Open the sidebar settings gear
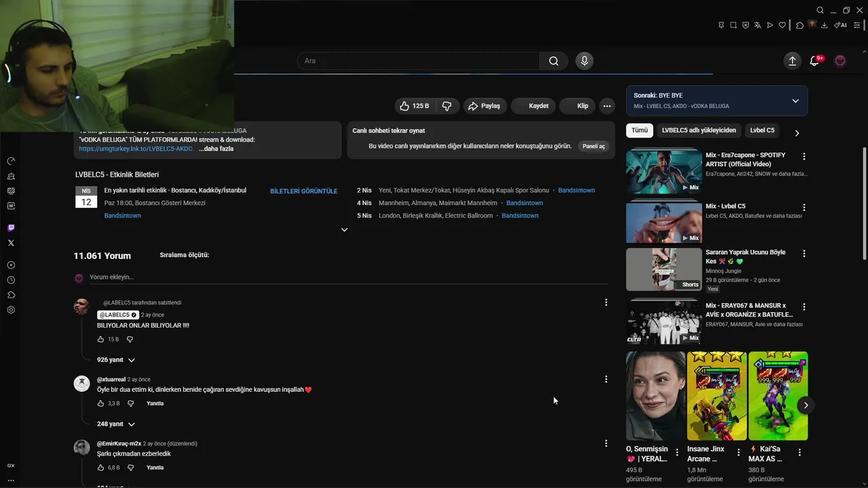Viewport: 868px width, 488px height. 11,310
